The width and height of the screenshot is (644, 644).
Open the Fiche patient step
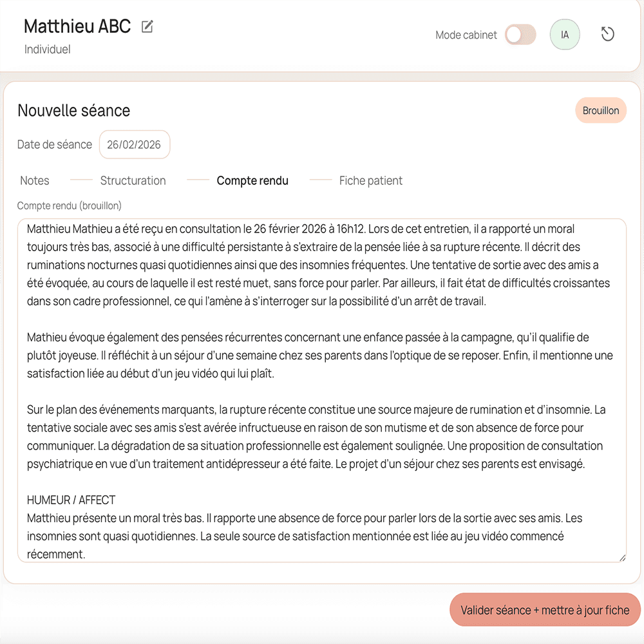[371, 181]
